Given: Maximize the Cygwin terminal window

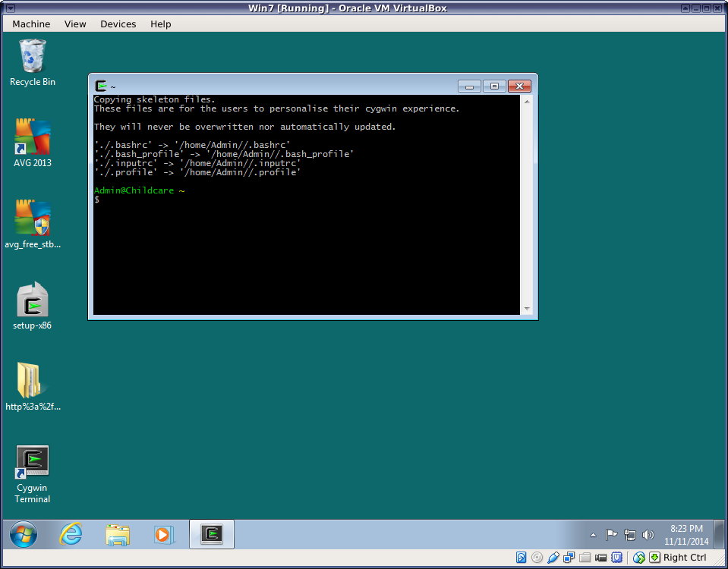Looking at the screenshot, I should tap(494, 86).
